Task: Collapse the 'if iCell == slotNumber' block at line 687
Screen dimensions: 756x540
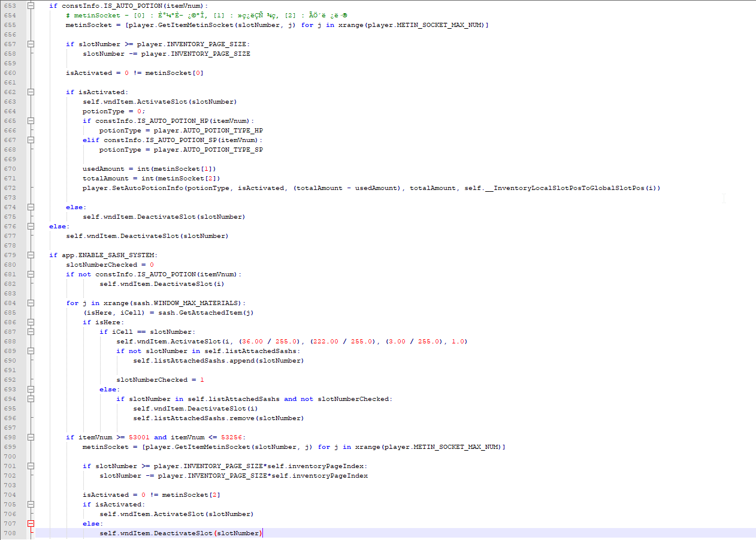Action: [x=31, y=332]
